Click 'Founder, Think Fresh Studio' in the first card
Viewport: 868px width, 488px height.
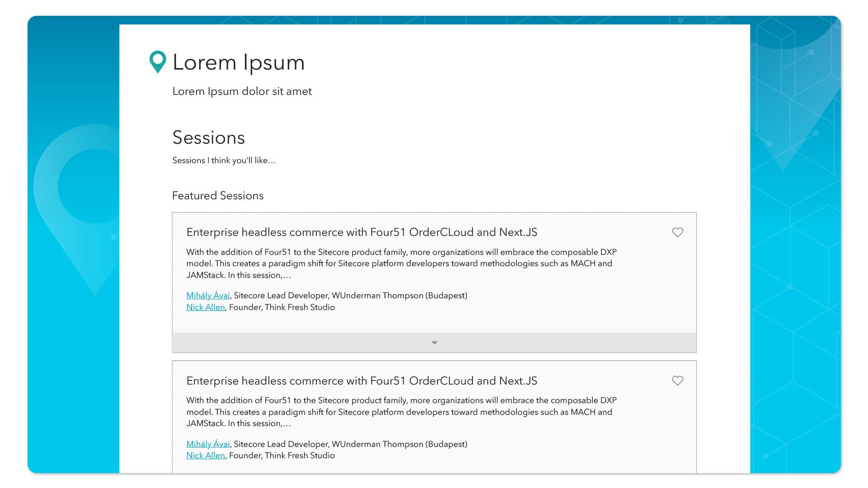click(x=282, y=307)
